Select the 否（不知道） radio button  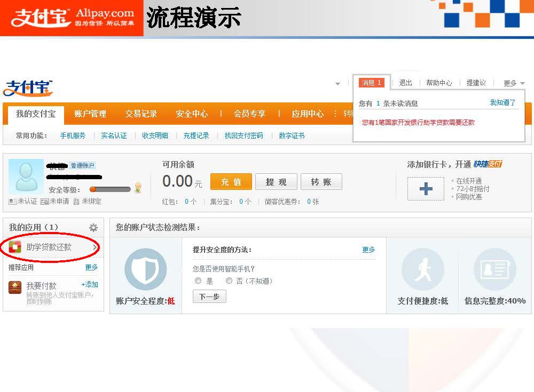[229, 281]
